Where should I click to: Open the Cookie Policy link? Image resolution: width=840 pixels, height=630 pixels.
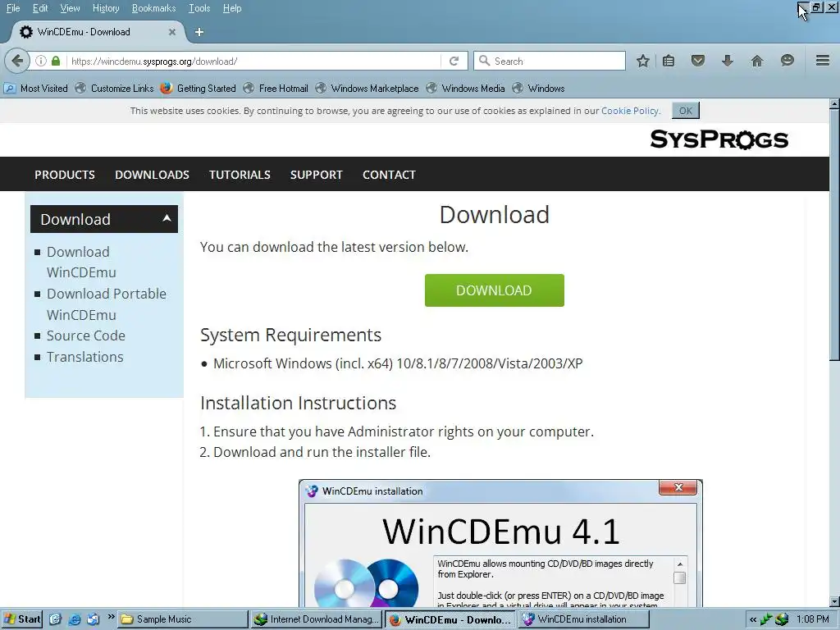pyautogui.click(x=629, y=111)
